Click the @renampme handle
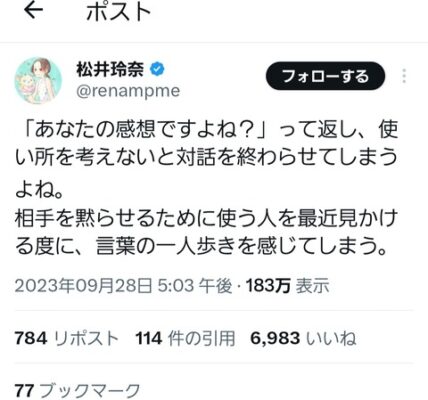 [x=128, y=91]
